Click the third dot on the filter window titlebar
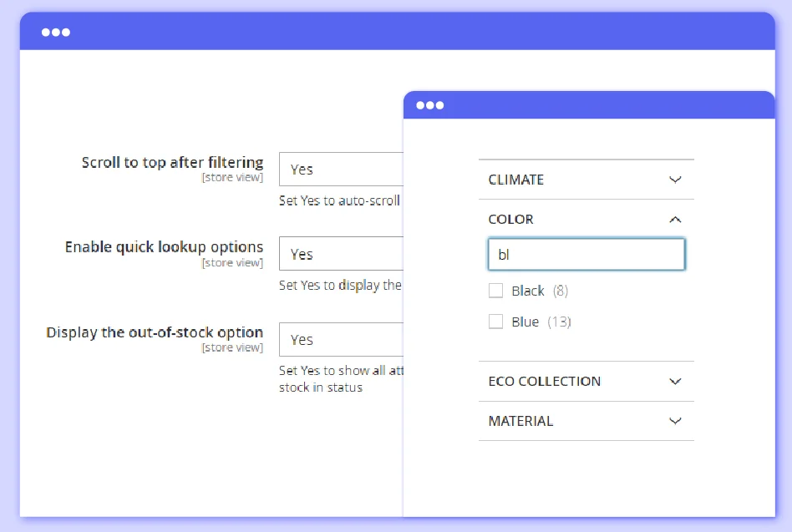792x532 pixels. 439,104
